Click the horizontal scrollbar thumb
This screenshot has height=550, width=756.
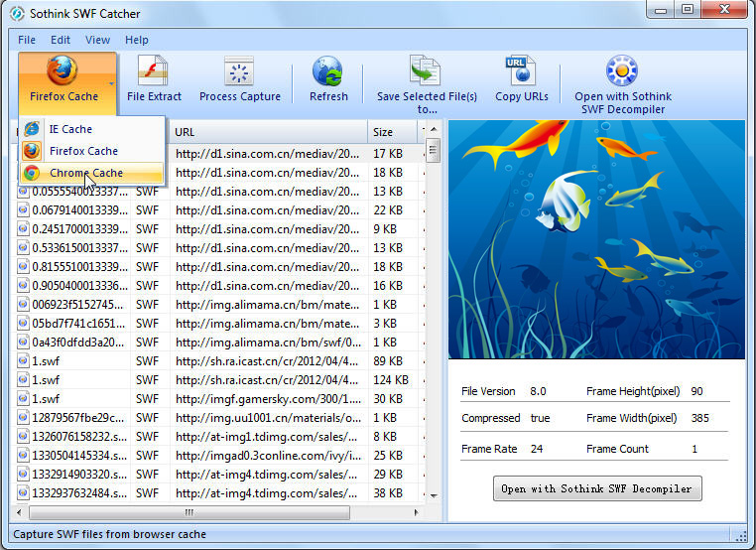coord(189,512)
